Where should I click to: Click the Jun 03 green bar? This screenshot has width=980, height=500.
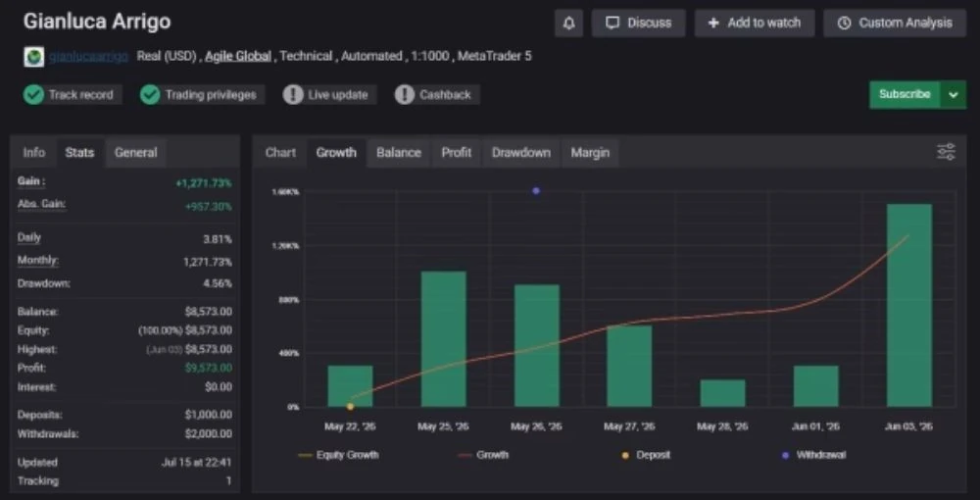[x=909, y=305]
